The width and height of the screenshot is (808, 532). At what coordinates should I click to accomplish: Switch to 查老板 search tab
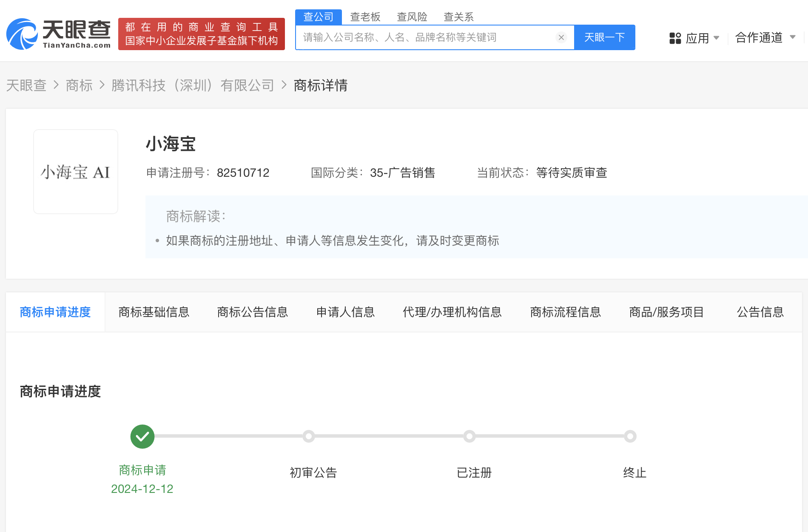point(365,17)
